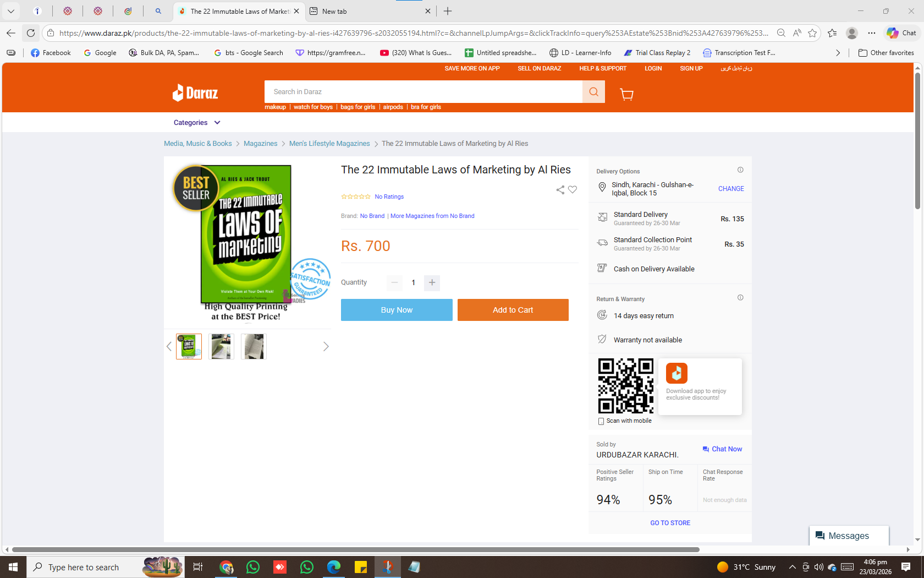Screen dimensions: 924x578
Task: Click the browser back arrow
Action: (11, 33)
